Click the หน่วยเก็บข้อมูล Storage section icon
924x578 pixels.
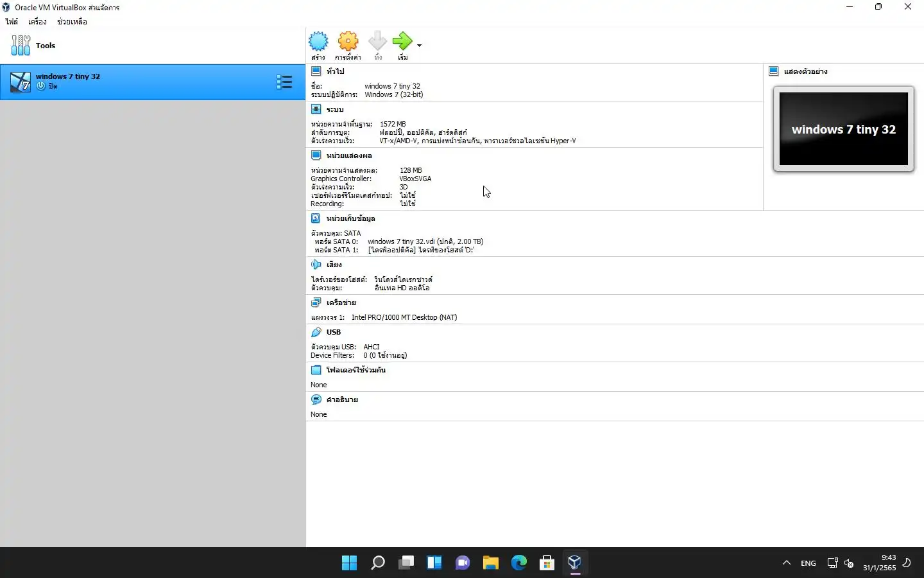coord(316,218)
